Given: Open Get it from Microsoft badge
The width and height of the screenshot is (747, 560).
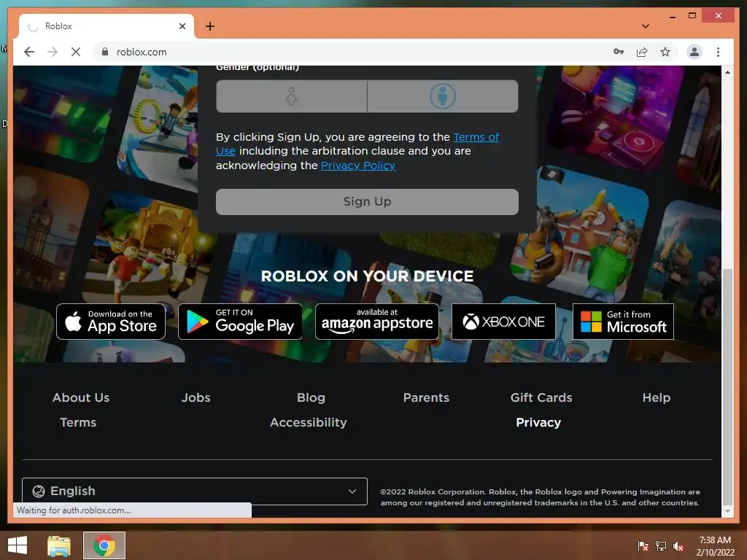Looking at the screenshot, I should point(623,322).
